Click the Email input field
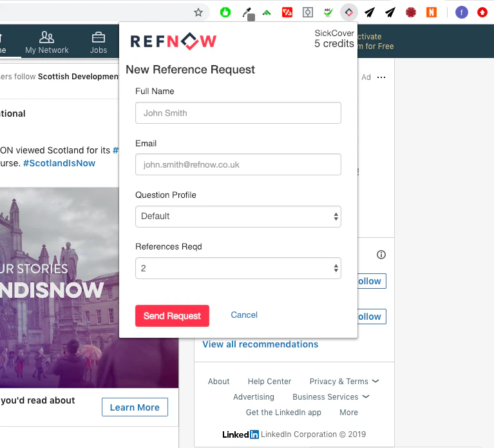 [x=238, y=164]
